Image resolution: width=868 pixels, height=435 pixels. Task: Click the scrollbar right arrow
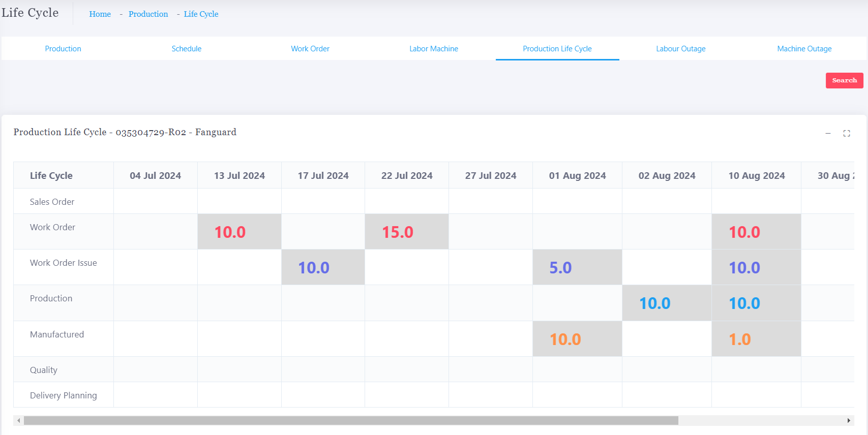849,421
